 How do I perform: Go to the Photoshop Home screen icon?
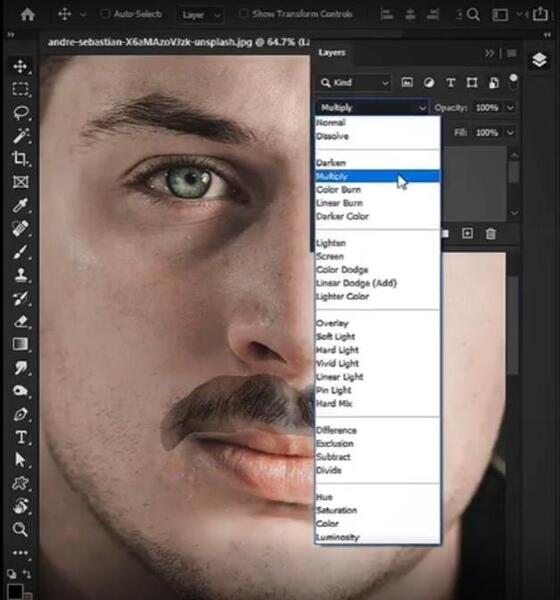28,15
